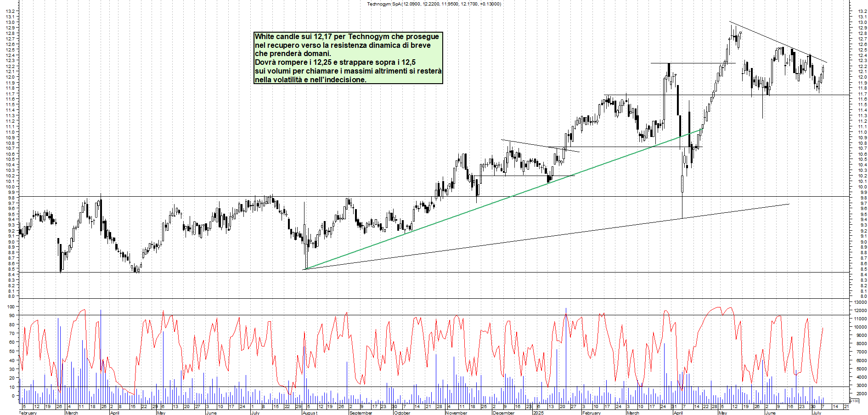Click the 2000 volume scale label

861,394
